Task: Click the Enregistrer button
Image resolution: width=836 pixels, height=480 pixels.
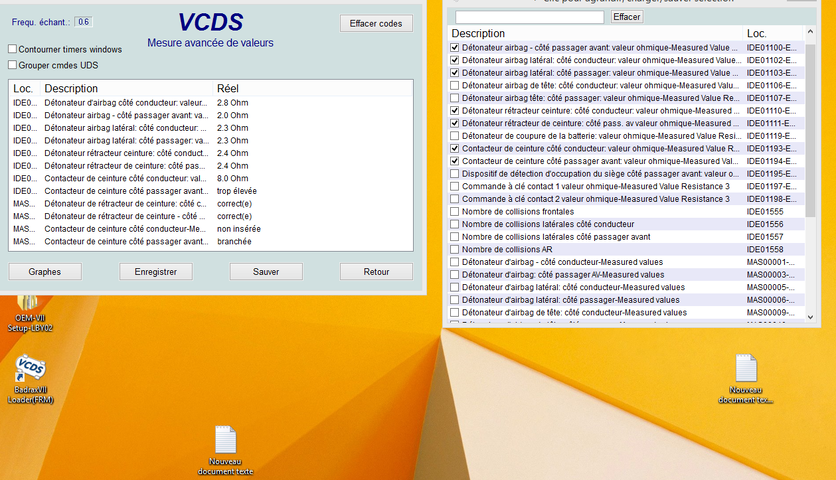Action: pos(156,271)
